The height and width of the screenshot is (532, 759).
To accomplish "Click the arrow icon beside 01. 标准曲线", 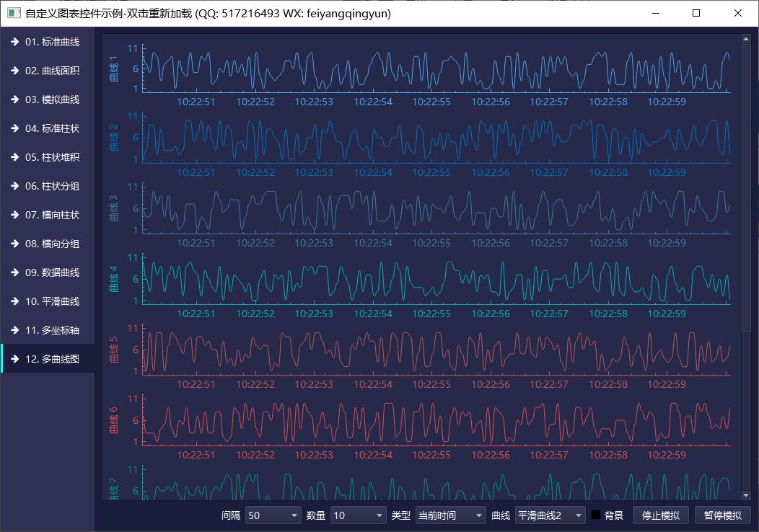I will click(14, 42).
